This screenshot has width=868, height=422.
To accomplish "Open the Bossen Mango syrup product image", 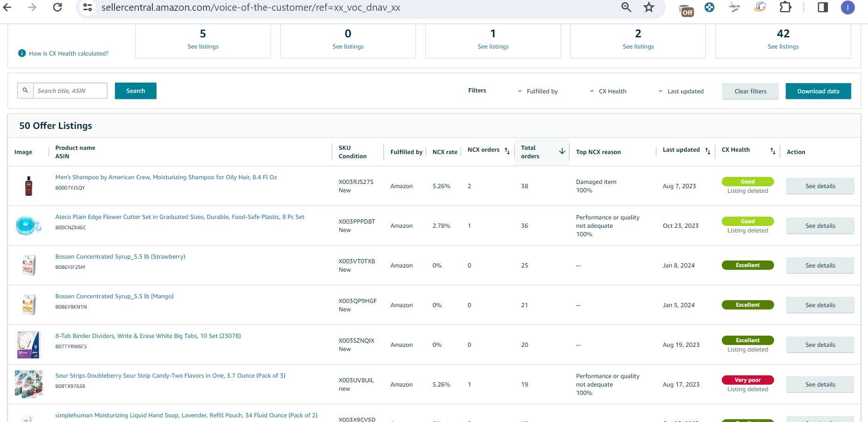I will (29, 305).
